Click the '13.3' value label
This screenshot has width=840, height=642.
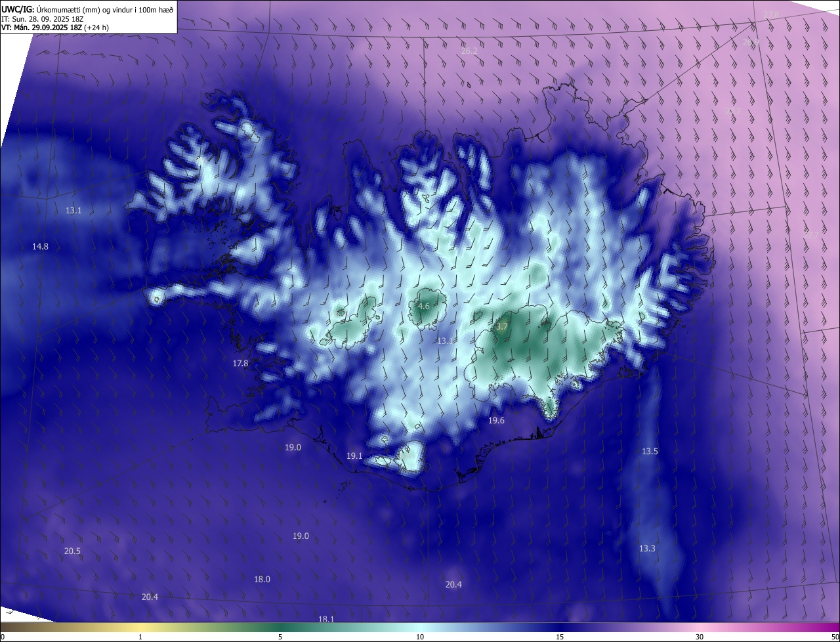tap(647, 548)
